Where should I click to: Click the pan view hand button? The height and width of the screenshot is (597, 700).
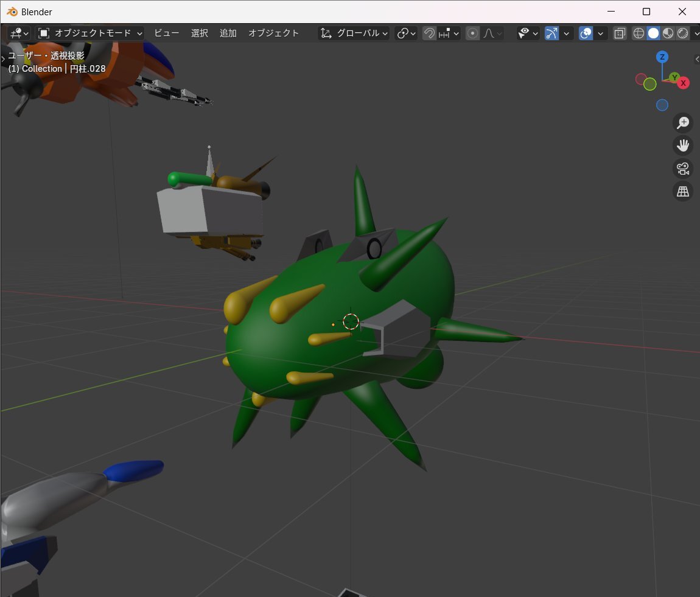[x=682, y=145]
